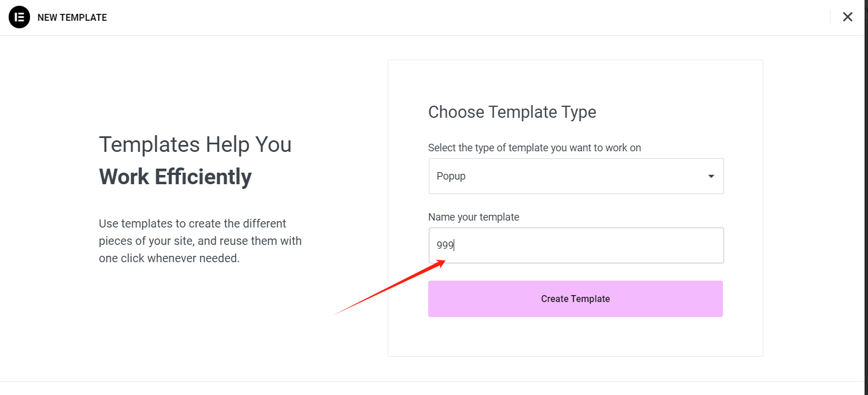Viewport: 868px width, 395px height.
Task: Click the horizontal divider line at page bottom
Action: click(433, 381)
